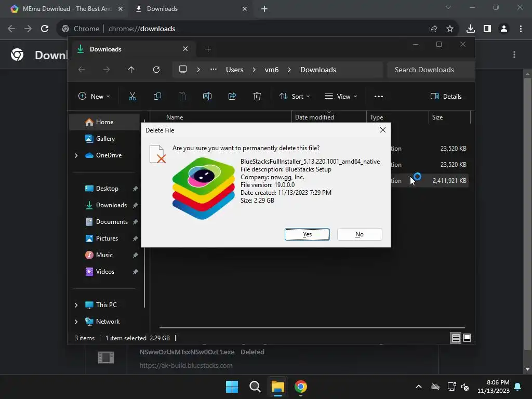
Task: Expand chevron after vm6 breadcrumb
Action: (x=289, y=70)
